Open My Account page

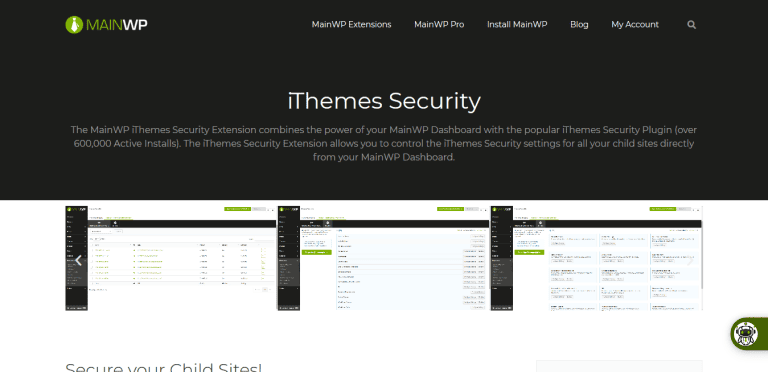(635, 24)
